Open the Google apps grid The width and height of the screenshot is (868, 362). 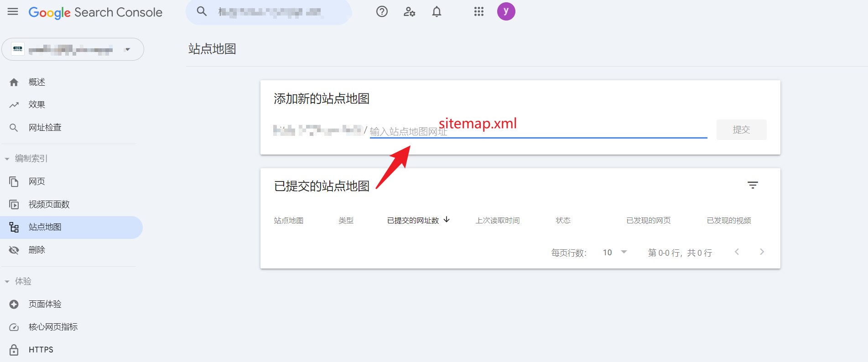tap(478, 11)
